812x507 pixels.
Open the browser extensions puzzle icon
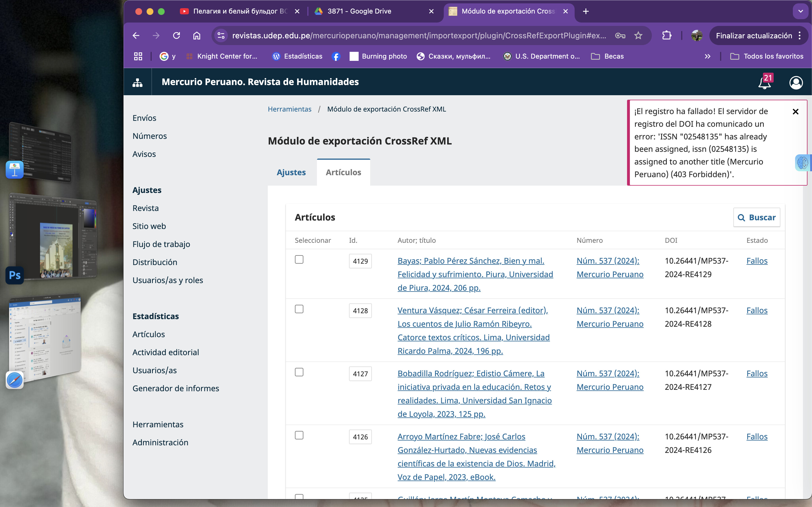pyautogui.click(x=667, y=35)
